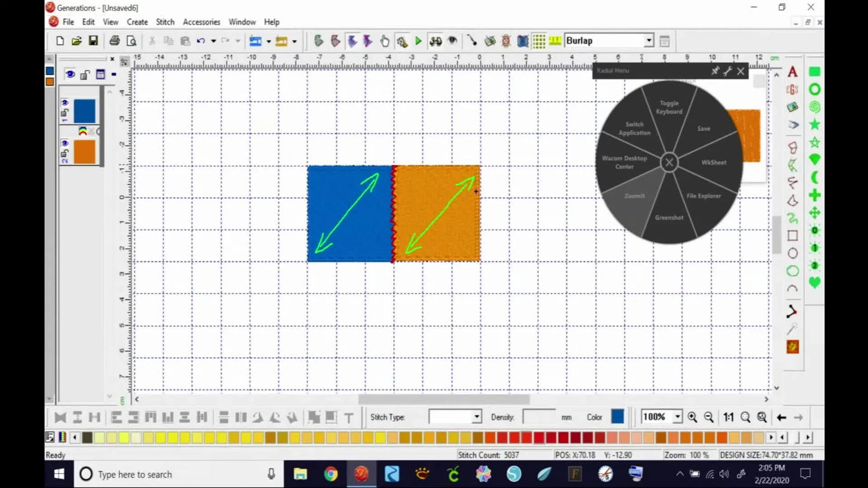Select the text T tool on bottom toolbar
The height and width of the screenshot is (488, 868).
pyautogui.click(x=349, y=417)
